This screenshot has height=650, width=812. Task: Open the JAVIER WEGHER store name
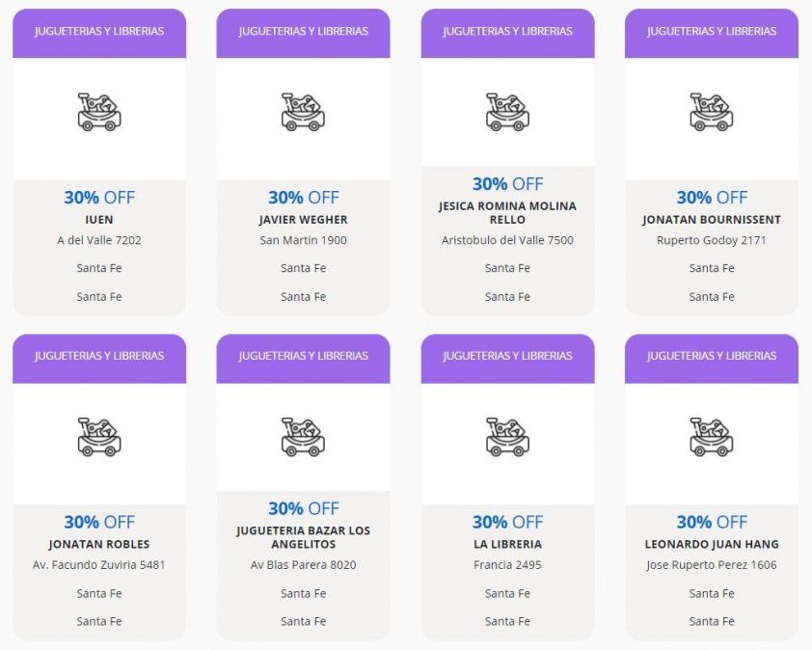pos(303,220)
